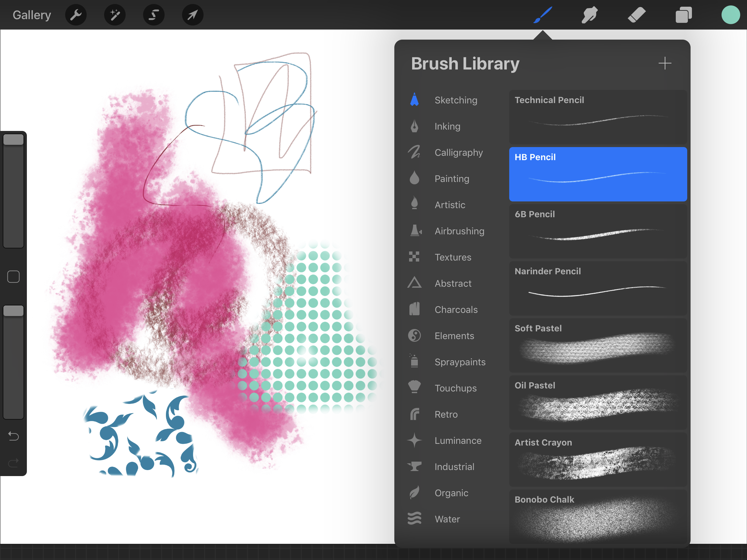This screenshot has width=747, height=560.
Task: Activate the Transform arrow tool
Action: coord(192,15)
